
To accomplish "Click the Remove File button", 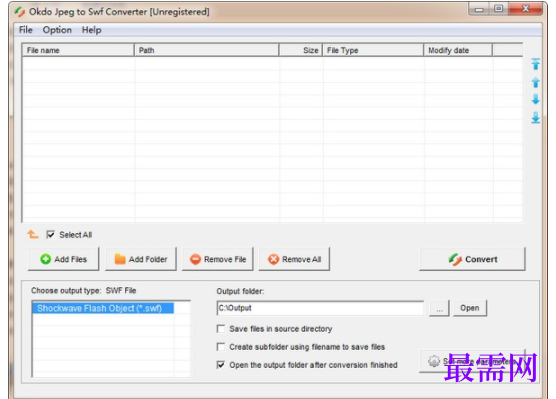I will (x=218, y=259).
